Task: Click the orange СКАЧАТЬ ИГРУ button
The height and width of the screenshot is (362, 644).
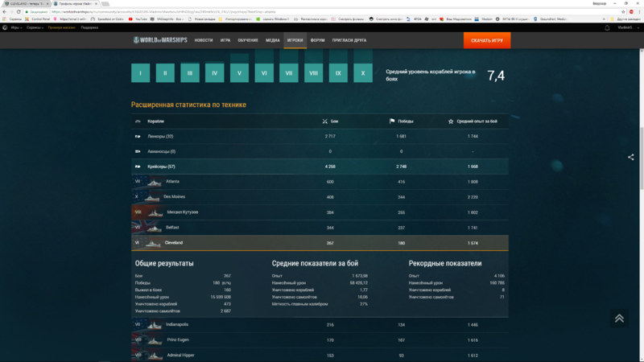Action: point(486,40)
